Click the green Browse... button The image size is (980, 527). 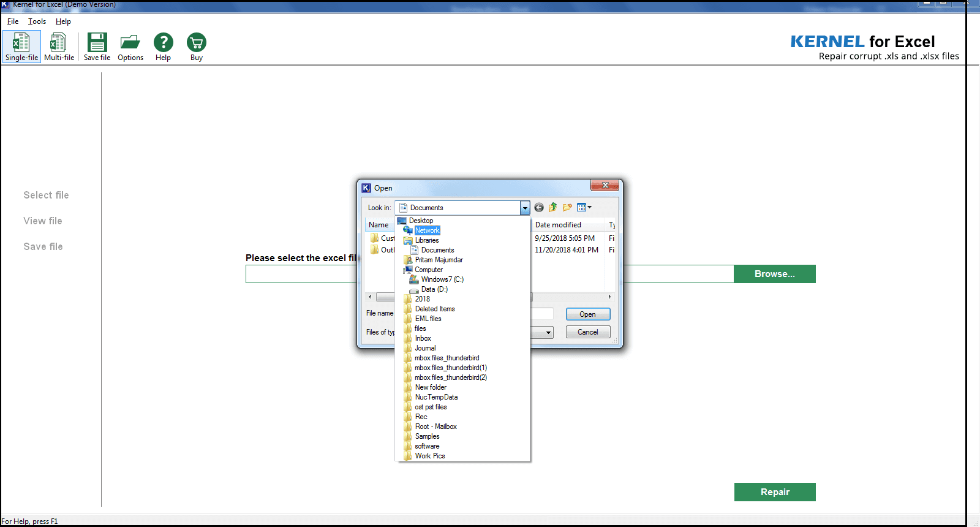point(775,274)
